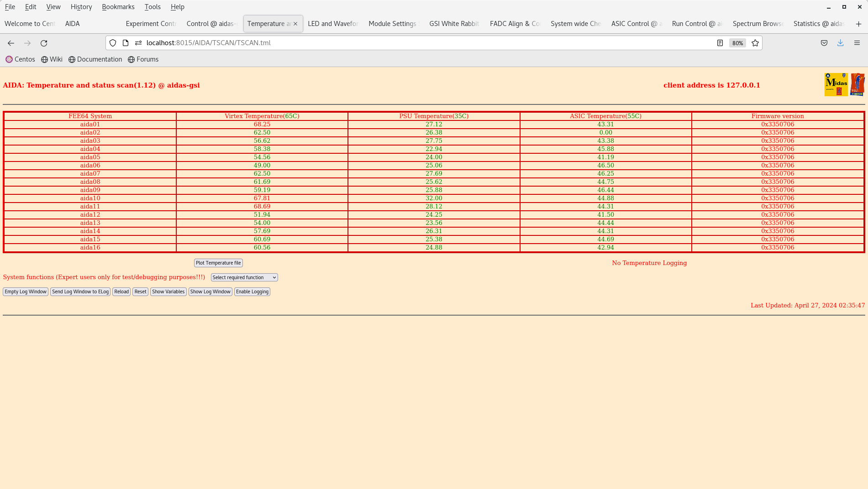Open the Edit menu
868x489 pixels.
click(31, 7)
